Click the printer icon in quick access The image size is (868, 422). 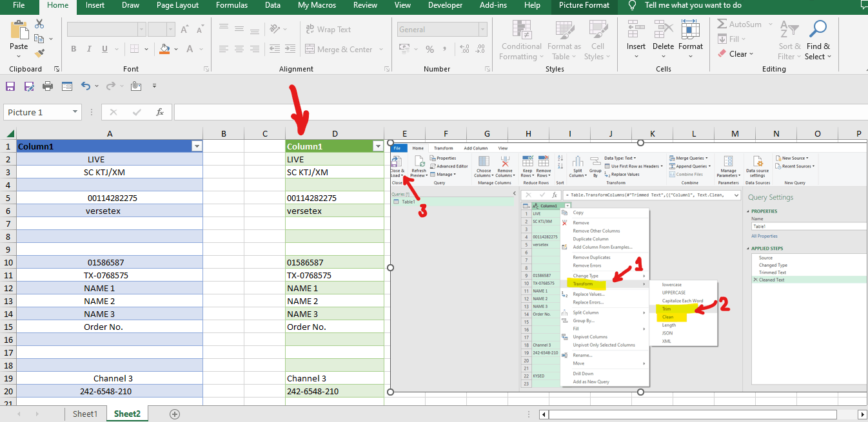(x=48, y=86)
